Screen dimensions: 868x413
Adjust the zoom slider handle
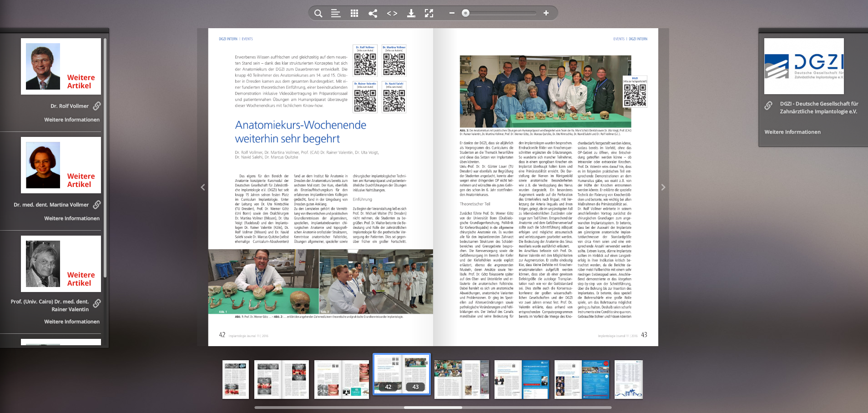[x=465, y=13]
